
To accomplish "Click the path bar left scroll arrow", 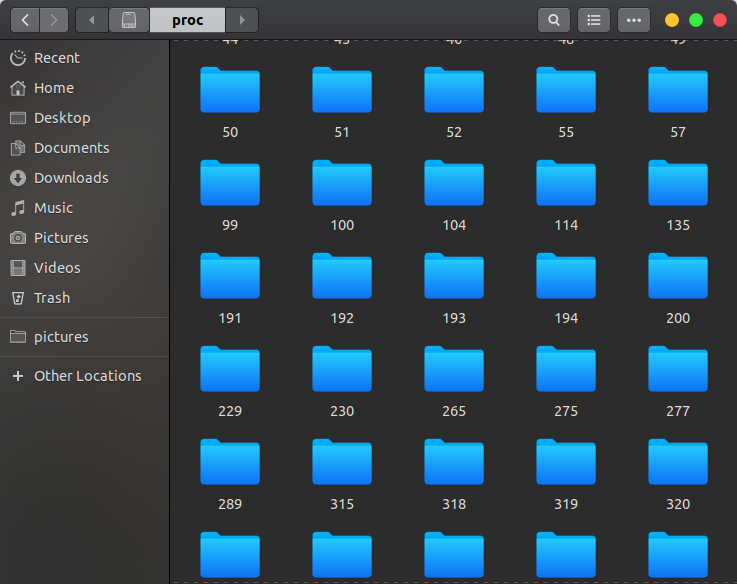I will (x=92, y=20).
